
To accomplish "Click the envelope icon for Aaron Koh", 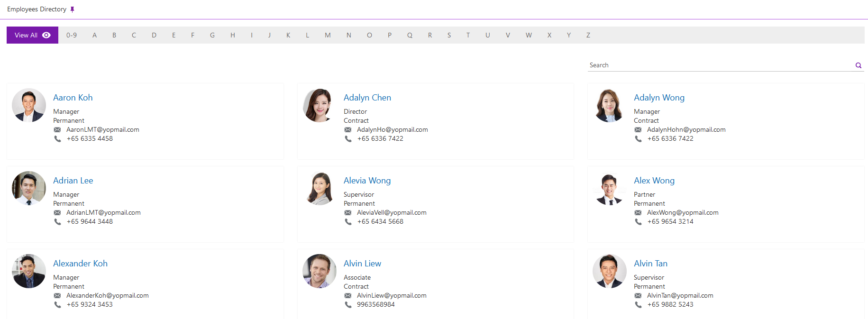I will tap(57, 130).
